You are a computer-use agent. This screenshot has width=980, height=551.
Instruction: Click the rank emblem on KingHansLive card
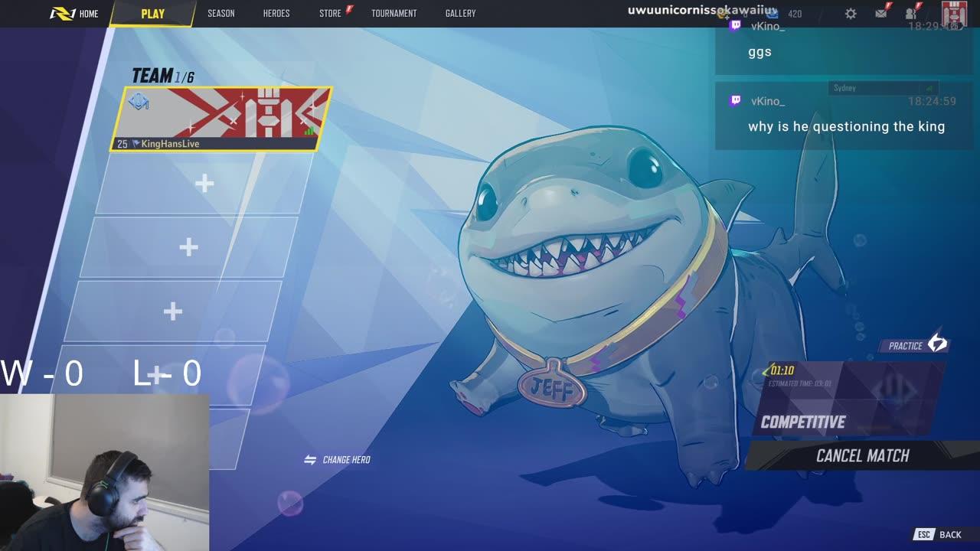[139, 101]
